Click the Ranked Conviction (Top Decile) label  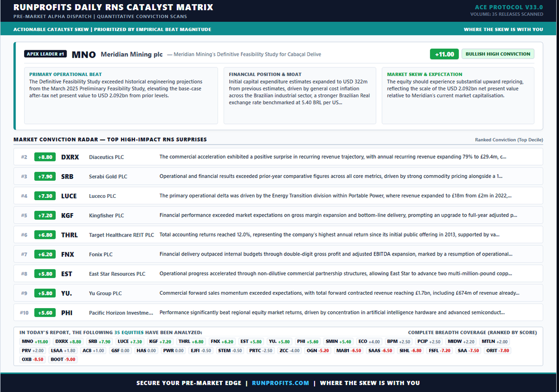(509, 140)
